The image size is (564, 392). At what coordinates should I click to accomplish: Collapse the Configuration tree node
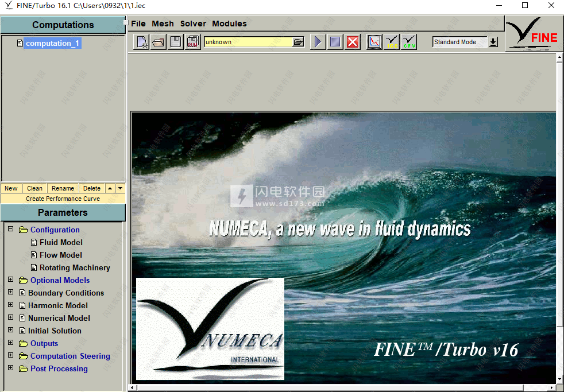click(x=11, y=229)
